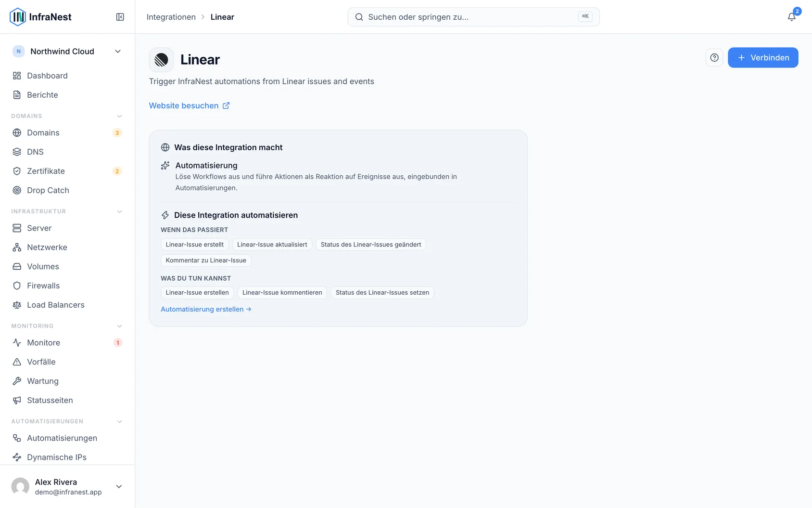Open the help question-mark button

(714, 58)
